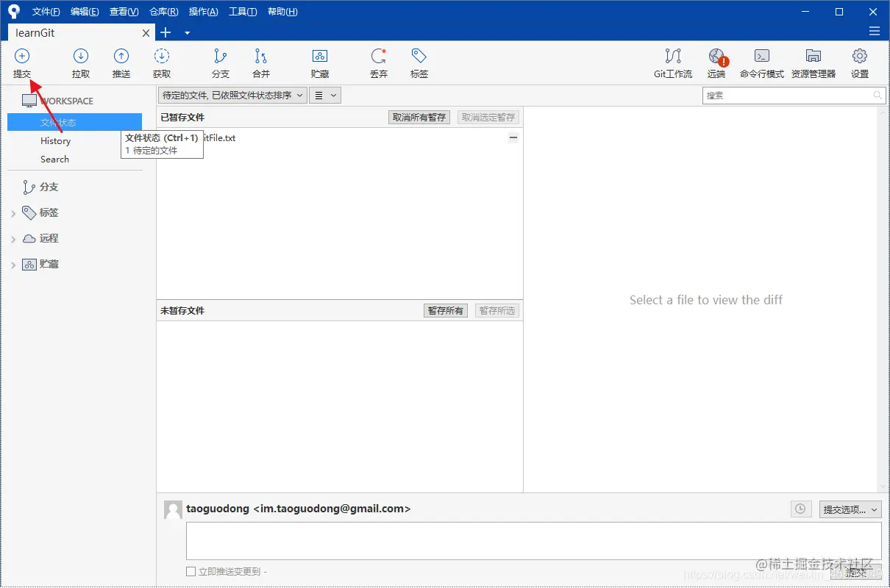The width and height of the screenshot is (890, 588).
Task: Click the Stash (贮藏) toolbar icon
Action: (x=320, y=57)
